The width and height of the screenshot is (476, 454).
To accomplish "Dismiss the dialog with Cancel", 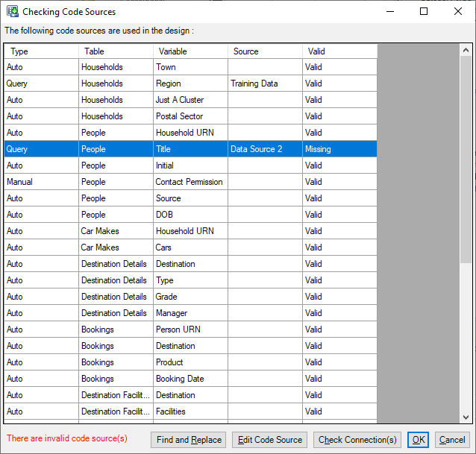I will [x=452, y=440].
